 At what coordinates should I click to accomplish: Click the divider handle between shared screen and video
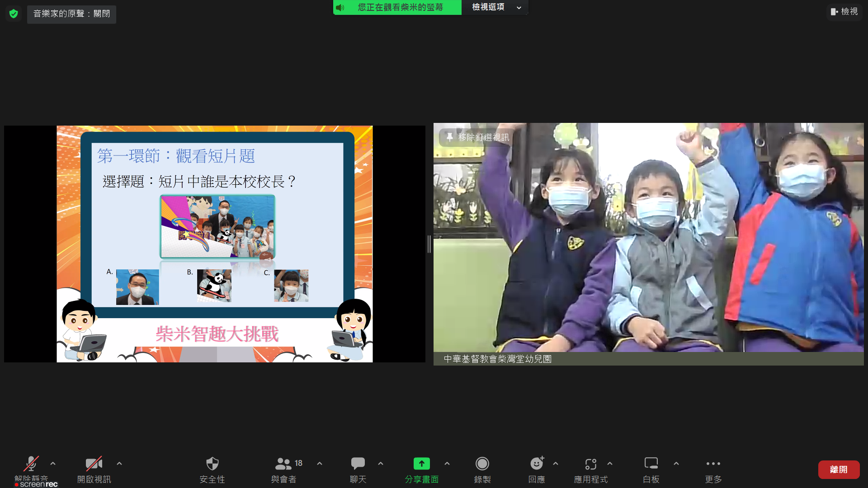[x=429, y=244]
